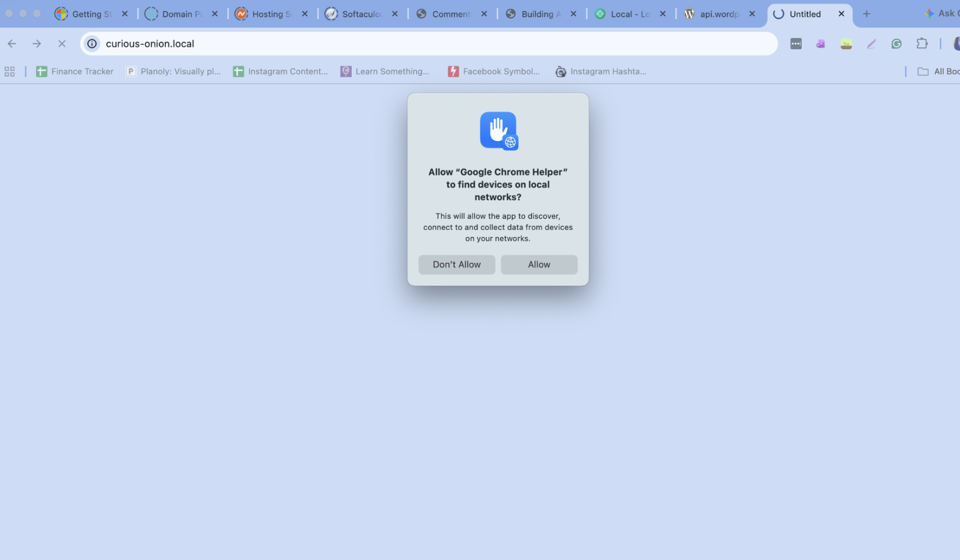Close the Comment tab

tap(484, 14)
